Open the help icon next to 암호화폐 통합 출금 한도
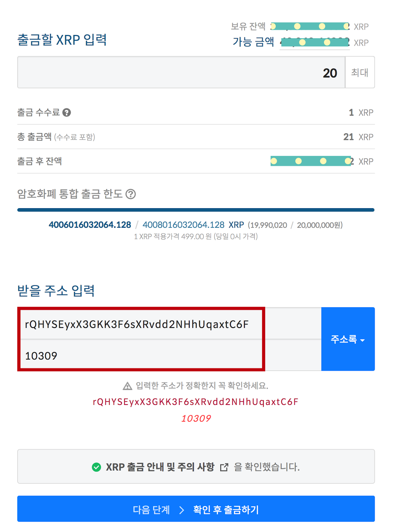Screen dimensions: 397x532 [x=131, y=194]
